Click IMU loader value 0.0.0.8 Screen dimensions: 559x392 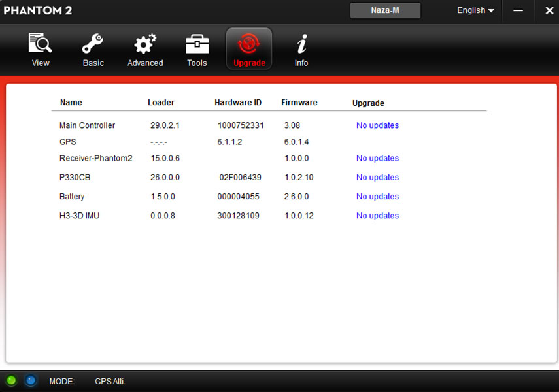pos(163,216)
